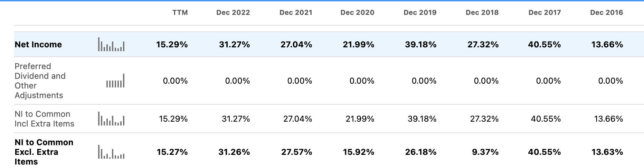Image resolution: width=644 pixels, height=168 pixels.
Task: Open the NI to Common Excl. Extra Items sparkline
Action: [111, 152]
